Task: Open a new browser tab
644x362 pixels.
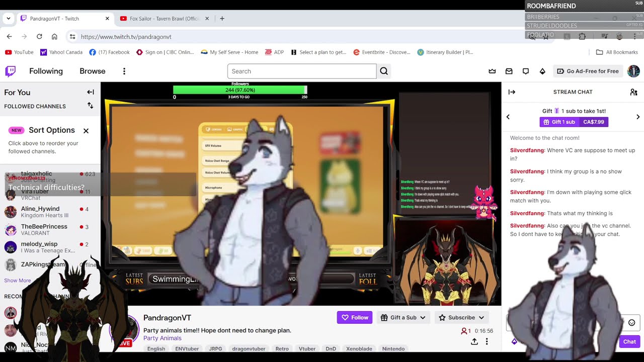Action: pyautogui.click(x=222, y=19)
